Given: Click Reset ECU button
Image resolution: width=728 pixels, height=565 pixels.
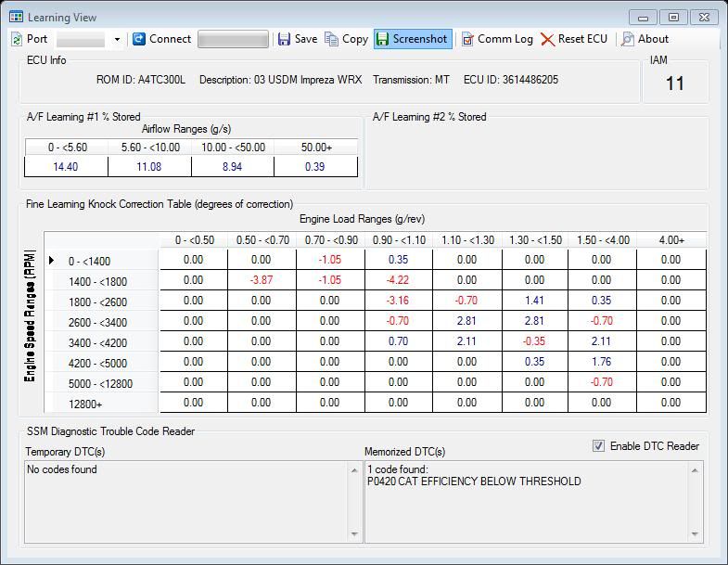Looking at the screenshot, I should (574, 39).
